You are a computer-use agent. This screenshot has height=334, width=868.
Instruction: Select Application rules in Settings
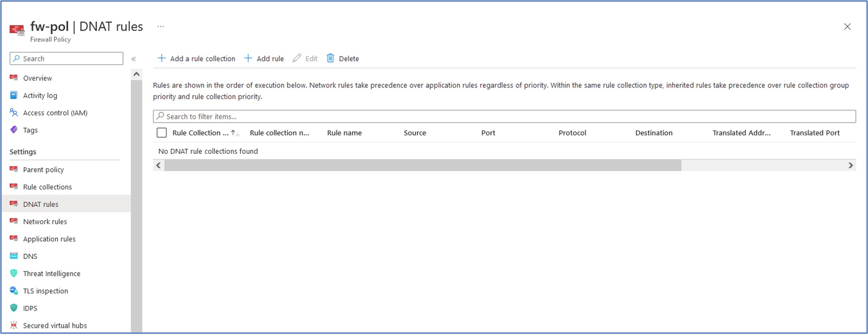(49, 239)
